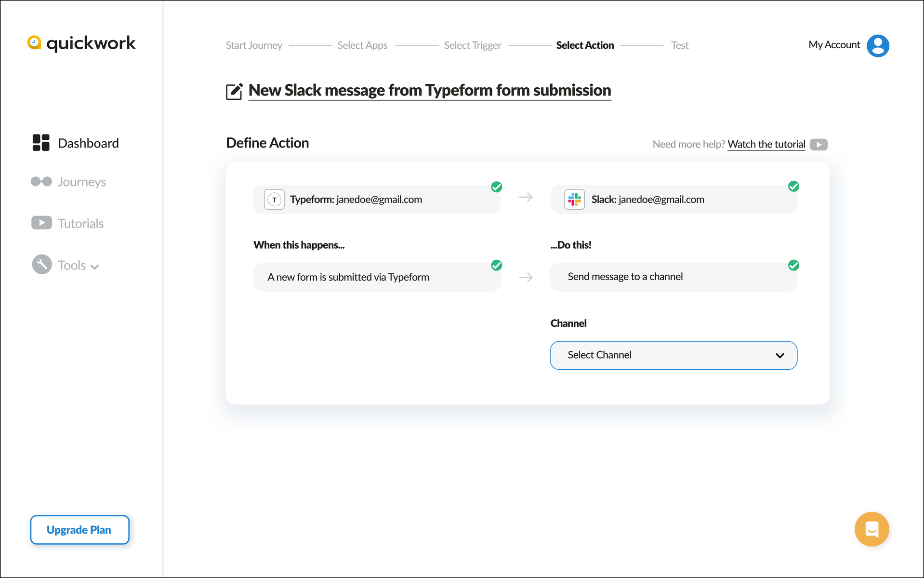Click the edit pencil icon beside journey title

234,91
